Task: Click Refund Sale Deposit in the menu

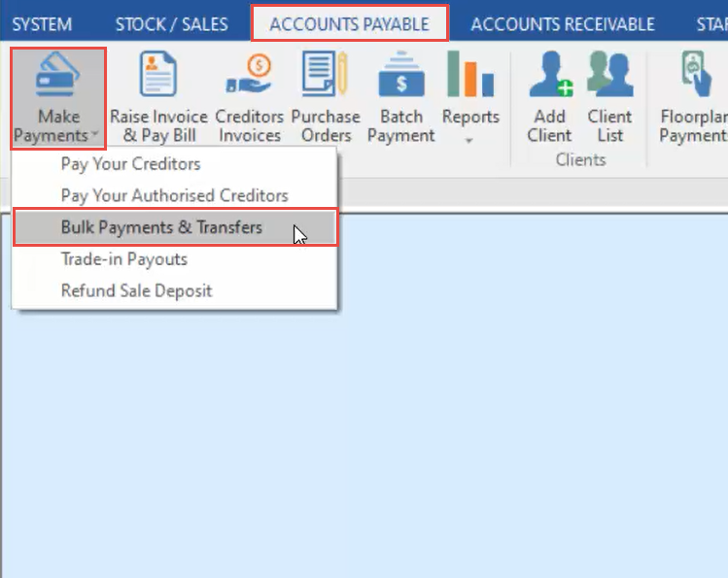Action: tap(136, 290)
